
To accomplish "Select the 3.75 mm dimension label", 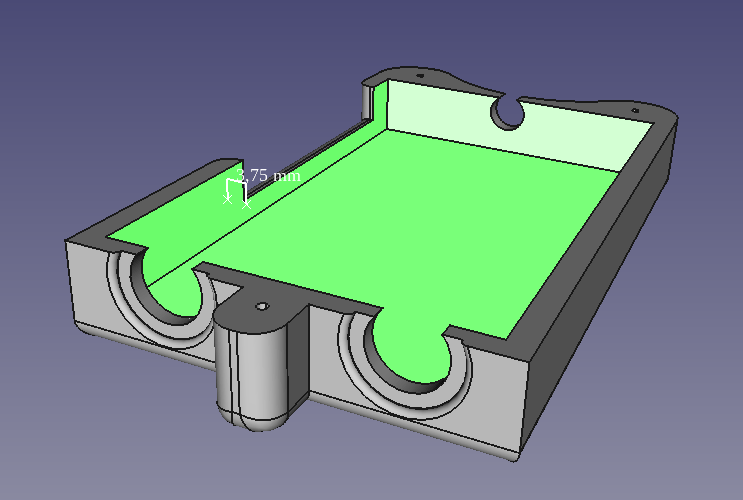I will (268, 175).
